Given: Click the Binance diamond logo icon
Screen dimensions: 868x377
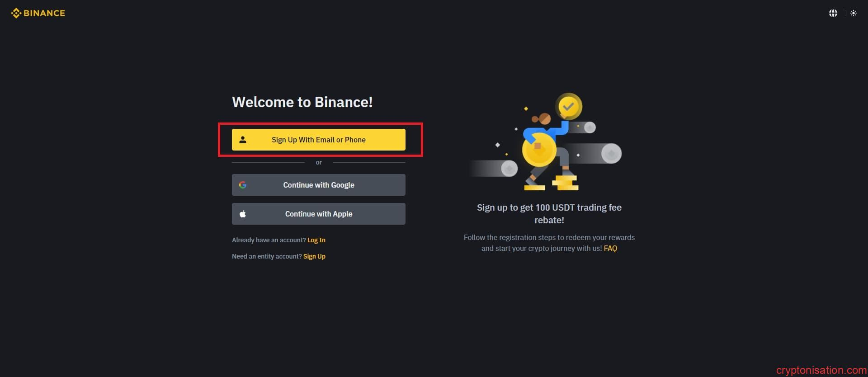Looking at the screenshot, I should pyautogui.click(x=16, y=13).
